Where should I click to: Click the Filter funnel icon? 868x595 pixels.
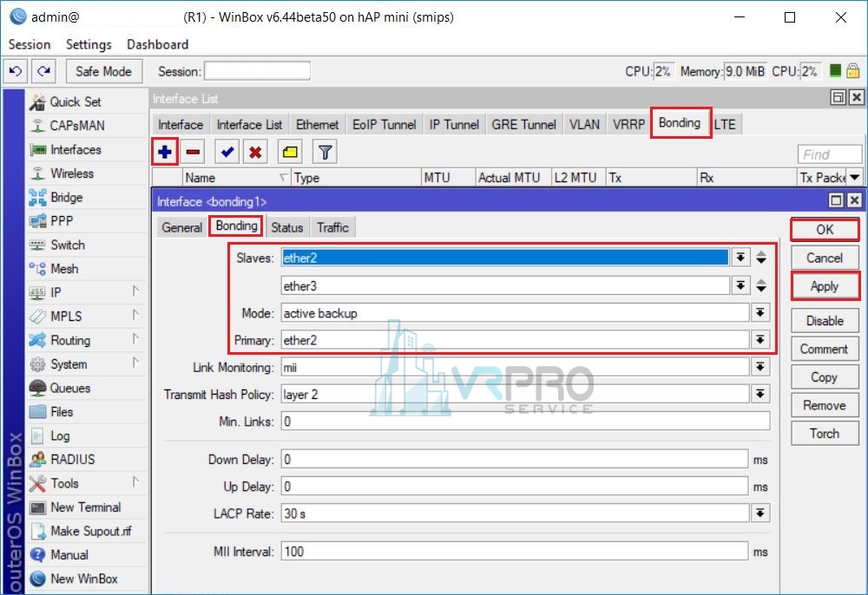point(325,152)
